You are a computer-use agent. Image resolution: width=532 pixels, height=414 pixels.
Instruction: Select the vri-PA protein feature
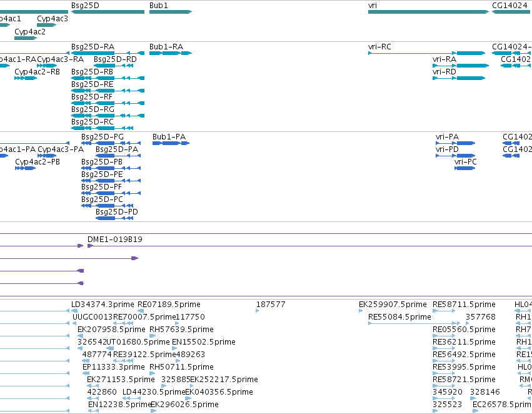455,143
